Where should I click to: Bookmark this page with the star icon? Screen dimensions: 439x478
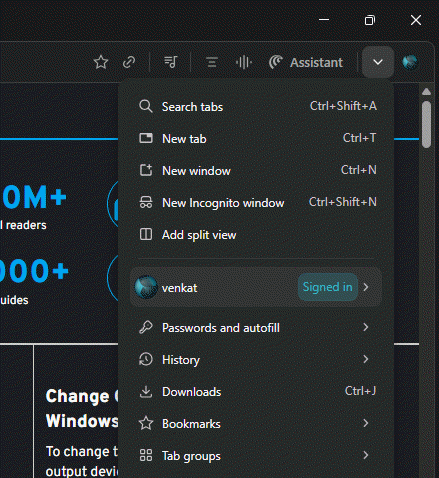pos(101,62)
